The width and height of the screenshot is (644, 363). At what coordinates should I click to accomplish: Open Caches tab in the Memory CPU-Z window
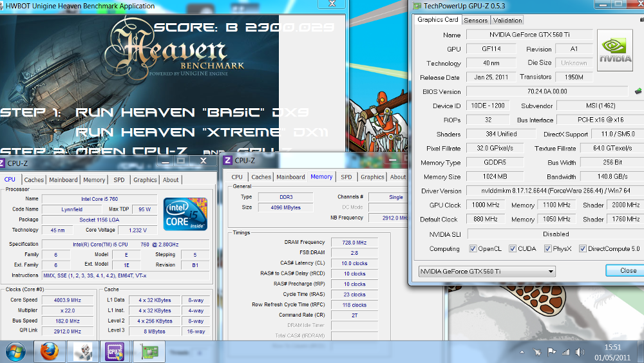coord(261,177)
